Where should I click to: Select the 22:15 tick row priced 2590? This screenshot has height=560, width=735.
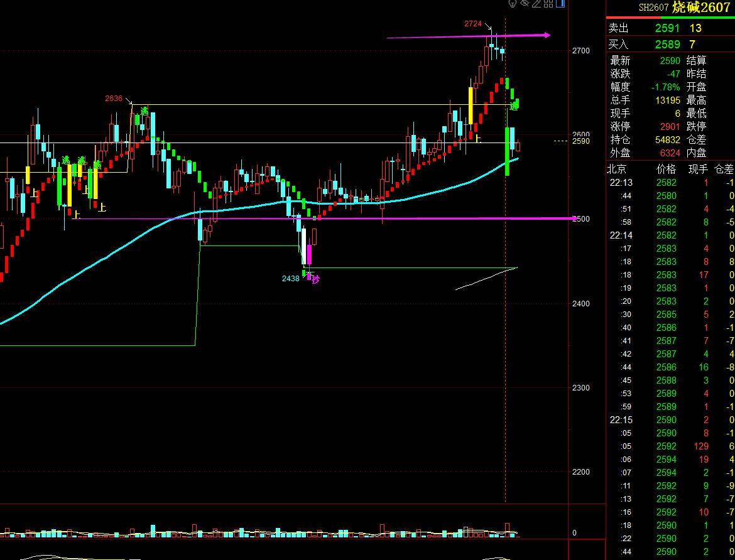coord(671,420)
